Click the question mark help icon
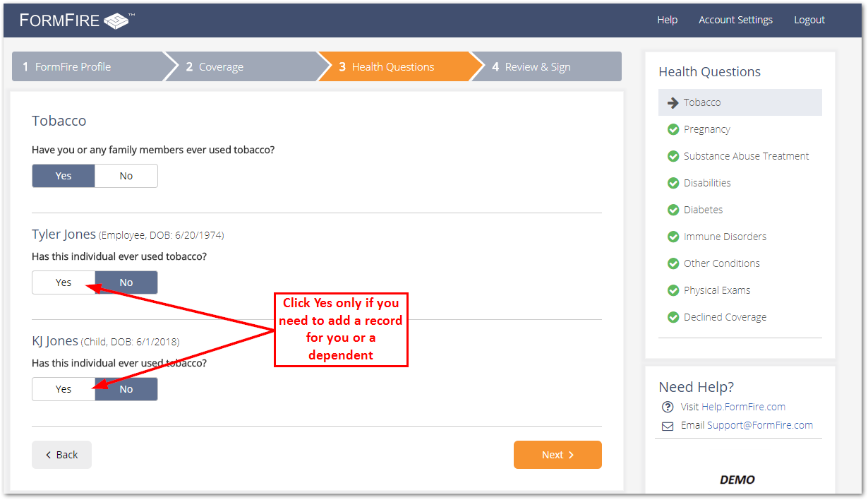The image size is (868, 500). point(668,407)
